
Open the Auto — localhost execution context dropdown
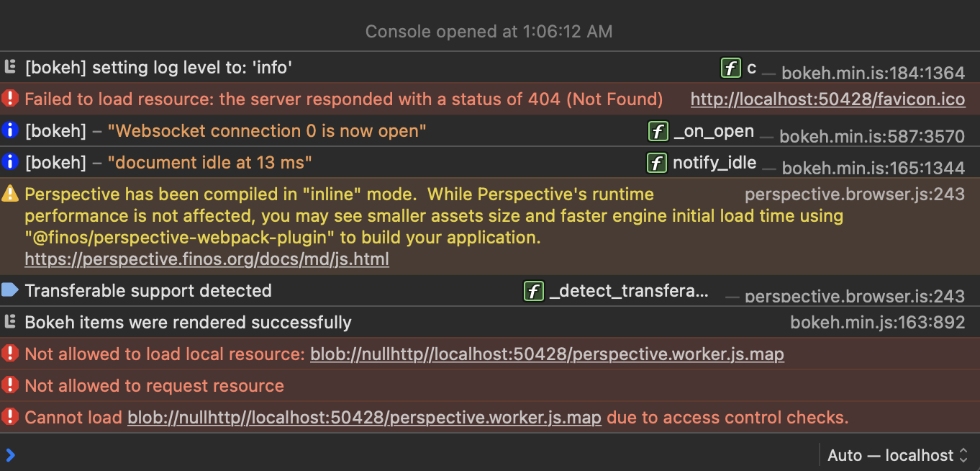(897, 455)
